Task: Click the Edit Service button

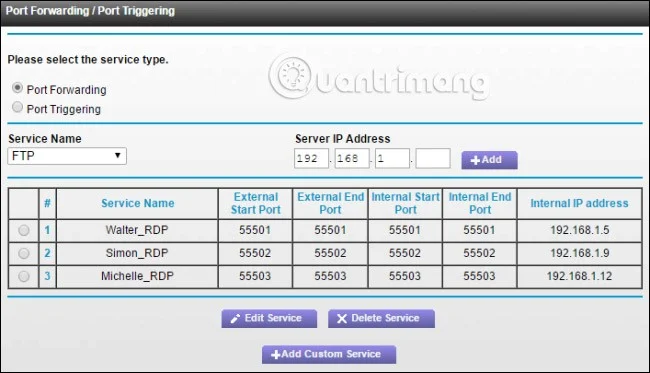Action: 269,318
